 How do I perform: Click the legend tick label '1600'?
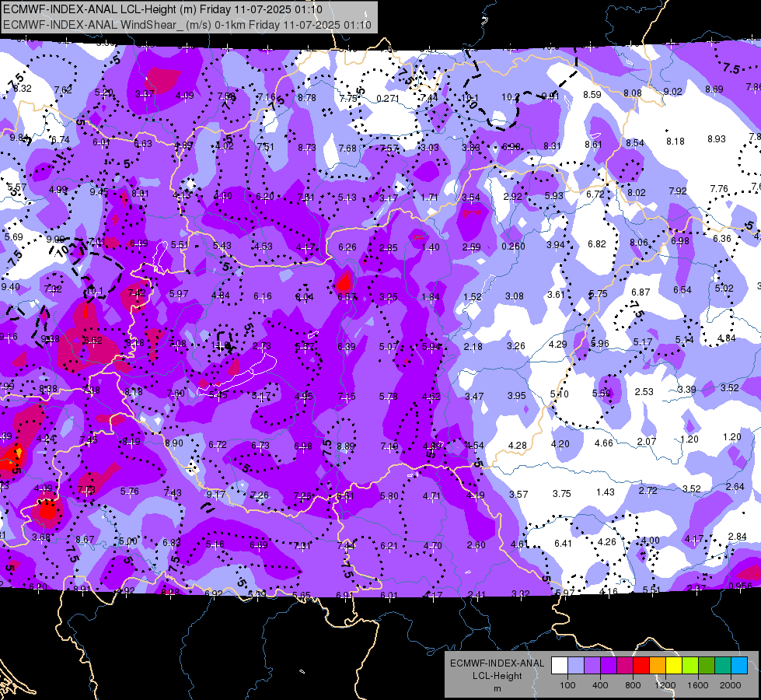pyautogui.click(x=697, y=685)
